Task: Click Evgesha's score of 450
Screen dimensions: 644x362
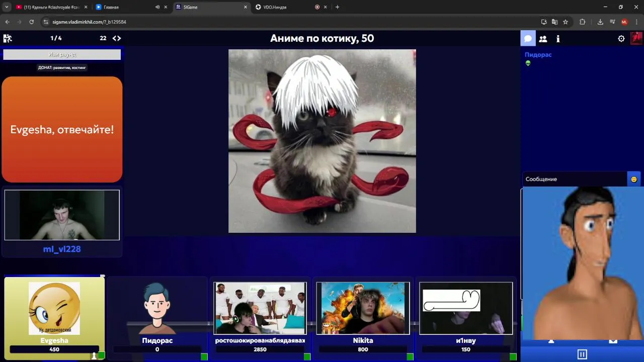Action: click(x=54, y=349)
